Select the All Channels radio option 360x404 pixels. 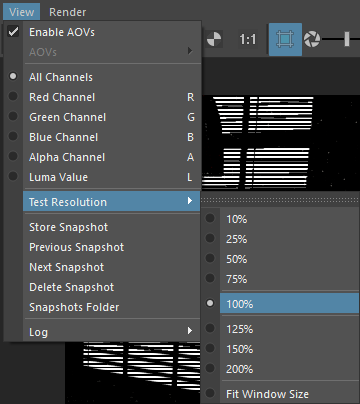click(x=102, y=77)
